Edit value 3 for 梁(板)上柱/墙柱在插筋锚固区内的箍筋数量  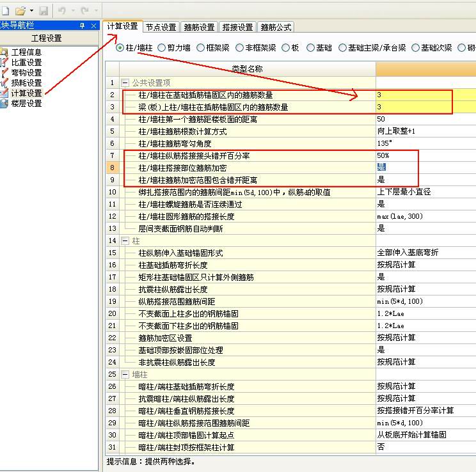pos(425,107)
